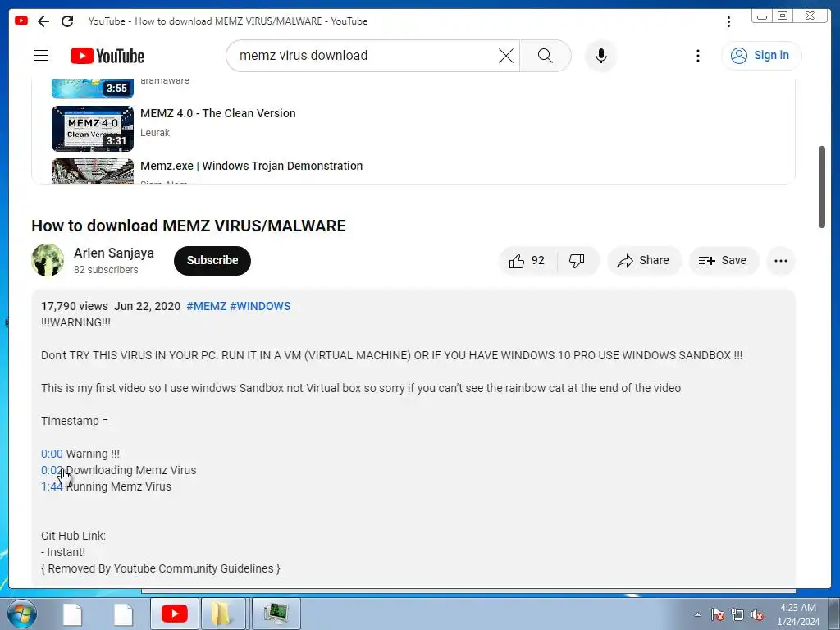840x630 pixels.
Task: Share the video
Action: 643,261
